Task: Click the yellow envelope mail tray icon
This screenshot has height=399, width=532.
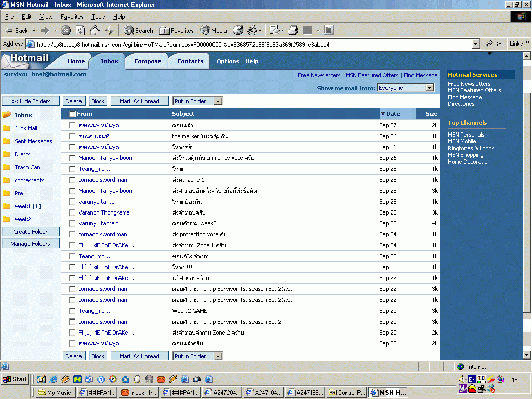Action: [x=472, y=389]
